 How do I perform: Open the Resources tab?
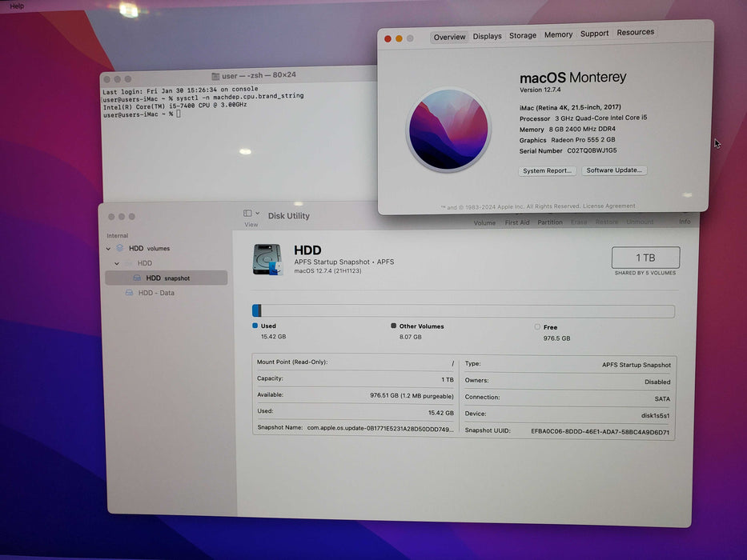click(x=635, y=32)
